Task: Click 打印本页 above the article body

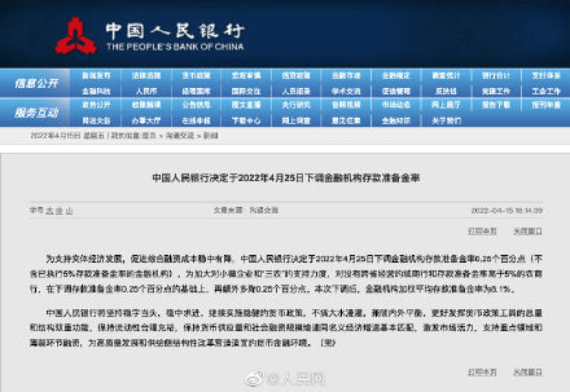Action: (483, 232)
